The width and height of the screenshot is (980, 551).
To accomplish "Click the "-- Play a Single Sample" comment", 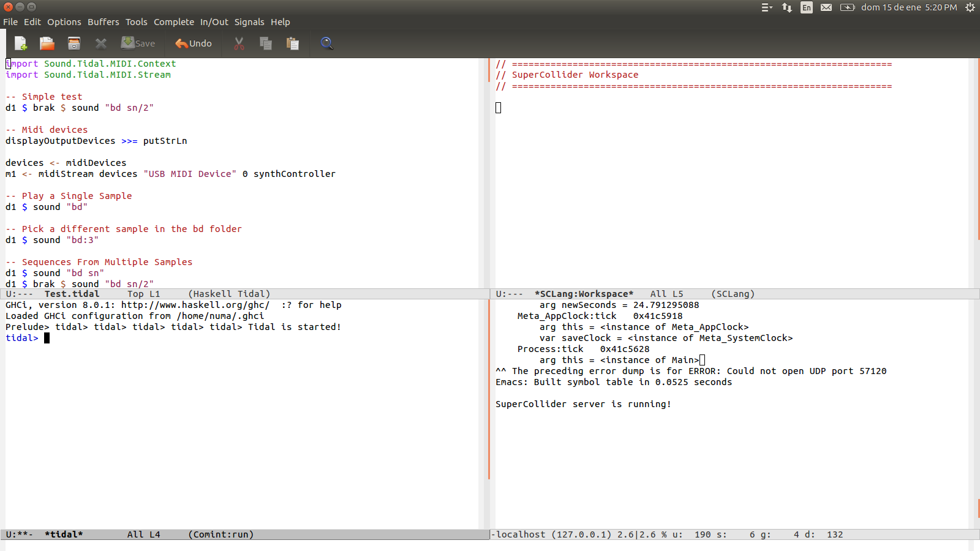I will (x=69, y=196).
